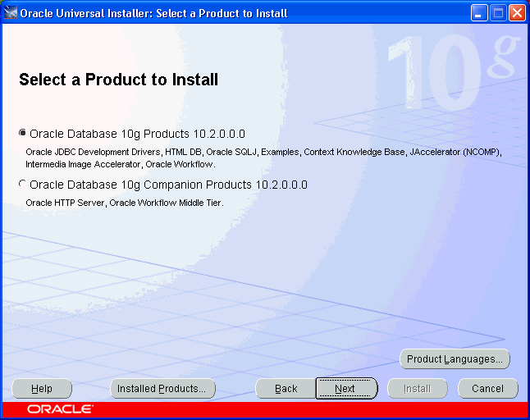
Task: Click the empty red footer bar area
Action: tap(312, 409)
